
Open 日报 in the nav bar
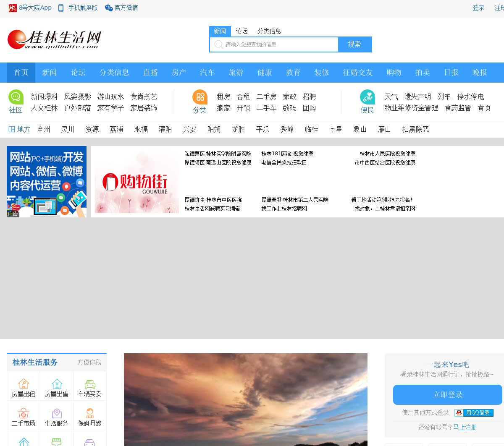pyautogui.click(x=451, y=73)
